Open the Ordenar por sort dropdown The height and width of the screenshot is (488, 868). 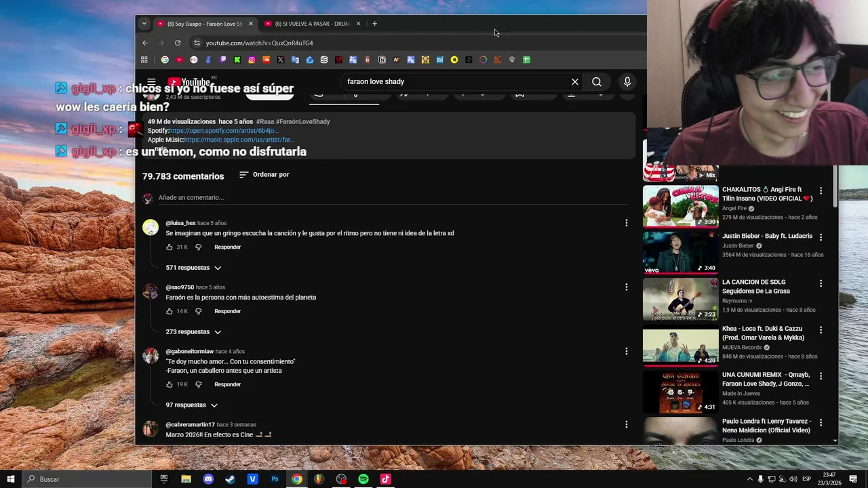click(264, 175)
